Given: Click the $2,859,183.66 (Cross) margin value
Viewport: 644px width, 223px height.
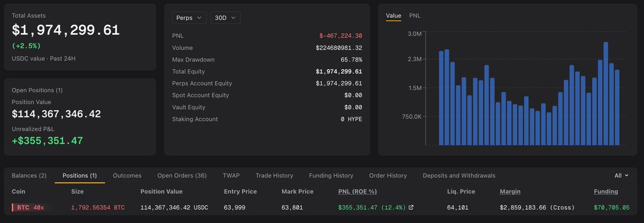Looking at the screenshot, I should pyautogui.click(x=537, y=207).
